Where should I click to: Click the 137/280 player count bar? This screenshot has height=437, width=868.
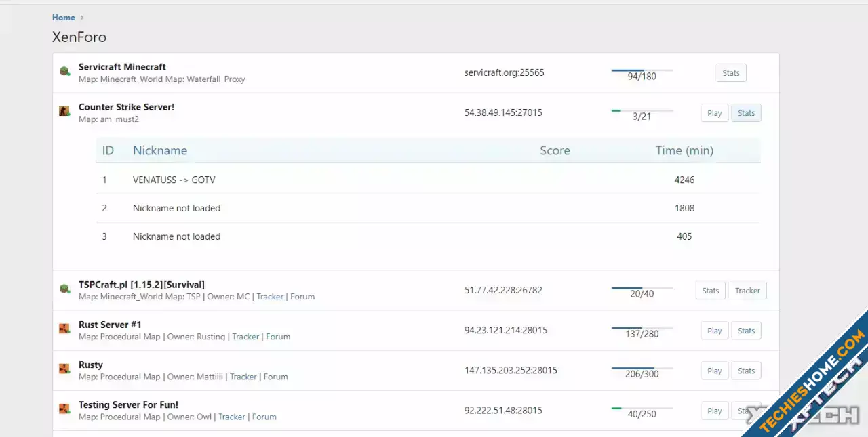642,332
